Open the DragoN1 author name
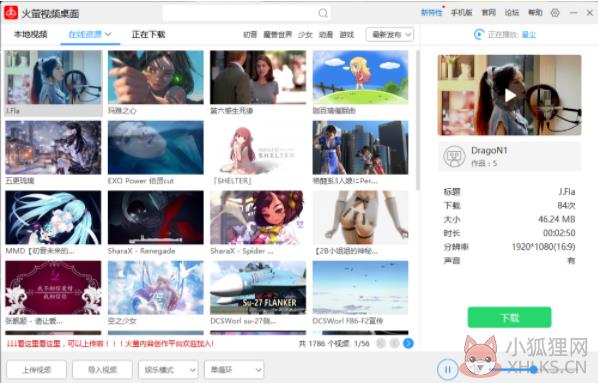Viewport: 598px width, 383px height. point(489,150)
